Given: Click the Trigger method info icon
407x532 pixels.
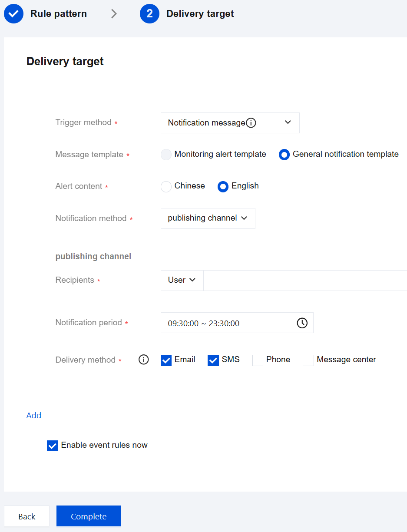Looking at the screenshot, I should coord(251,123).
